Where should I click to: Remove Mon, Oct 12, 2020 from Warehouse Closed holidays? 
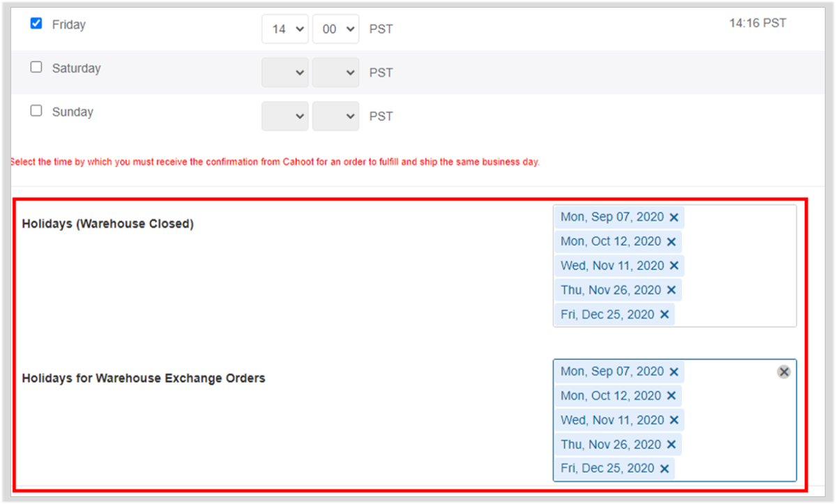pos(671,242)
